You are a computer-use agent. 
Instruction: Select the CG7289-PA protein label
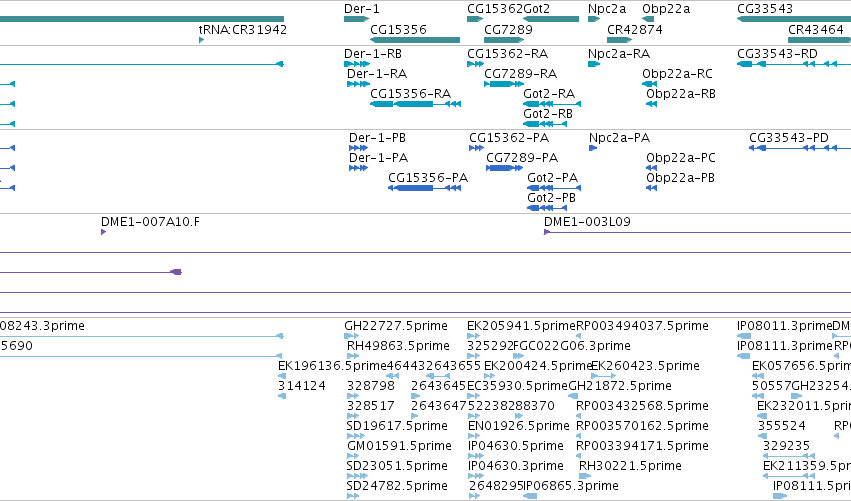[522, 158]
